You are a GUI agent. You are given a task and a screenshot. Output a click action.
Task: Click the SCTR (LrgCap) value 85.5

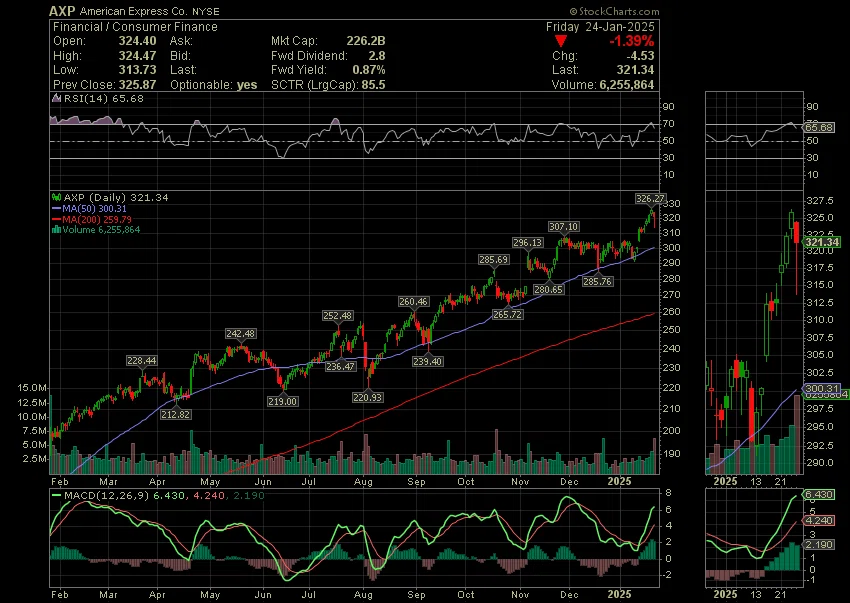(373, 85)
